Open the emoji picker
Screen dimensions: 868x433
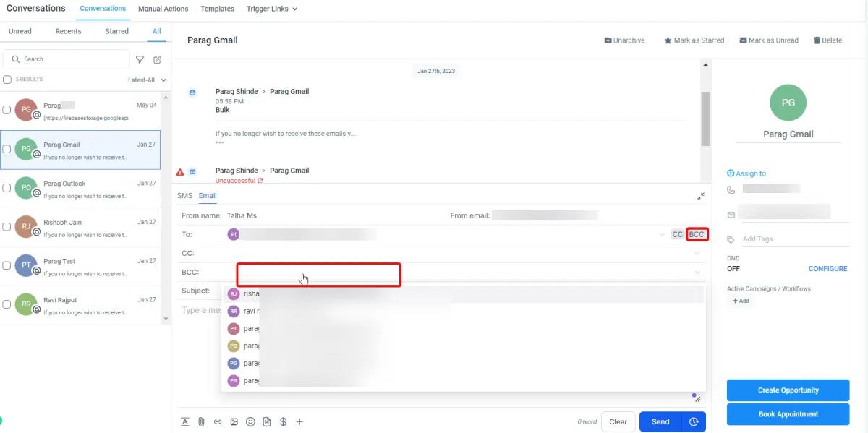click(x=250, y=422)
